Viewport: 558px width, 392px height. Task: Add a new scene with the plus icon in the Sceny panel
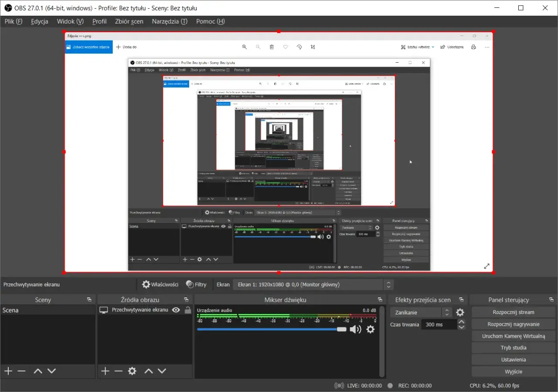pyautogui.click(x=8, y=371)
